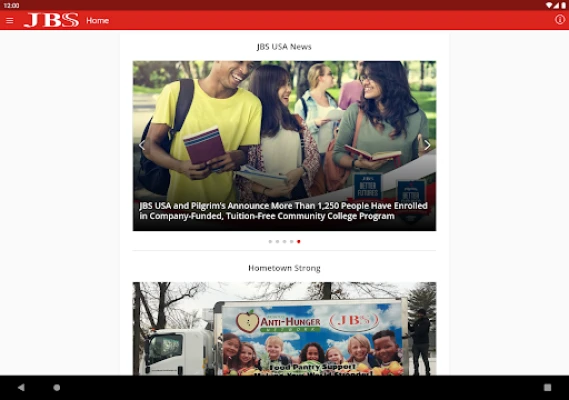Select the active red carousel dot
569x400 pixels.
299,241
